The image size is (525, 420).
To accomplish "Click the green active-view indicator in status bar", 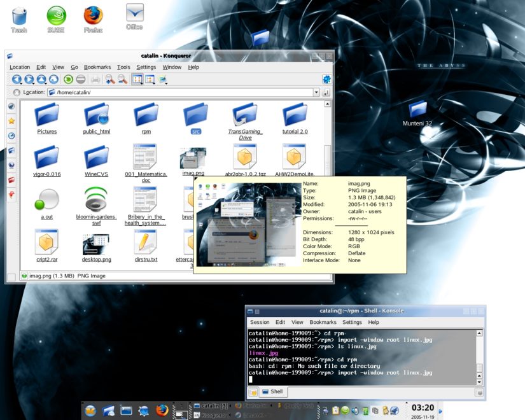I will point(24,276).
